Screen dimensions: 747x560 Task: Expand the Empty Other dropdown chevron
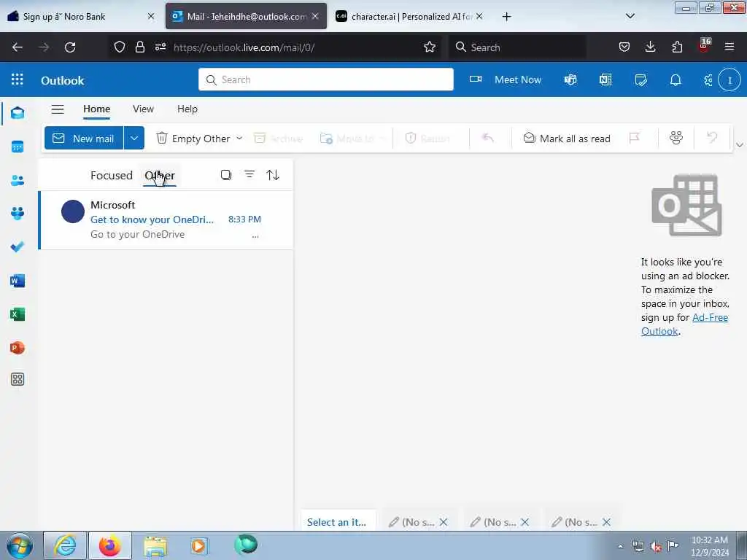(239, 138)
